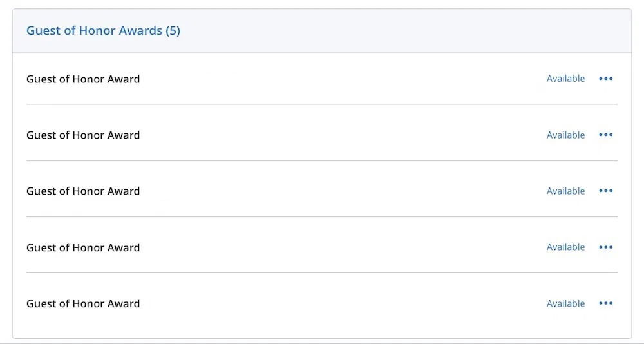Click three-dots icon for third award
This screenshot has width=644, height=344.
point(605,191)
